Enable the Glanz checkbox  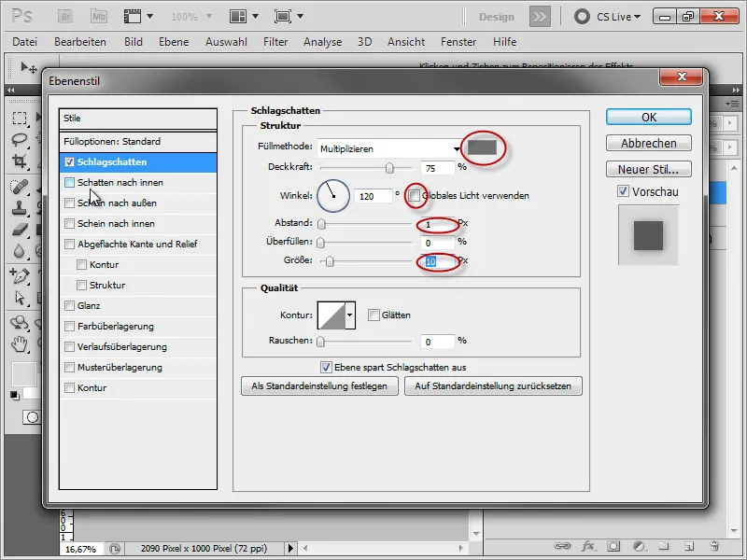[69, 305]
